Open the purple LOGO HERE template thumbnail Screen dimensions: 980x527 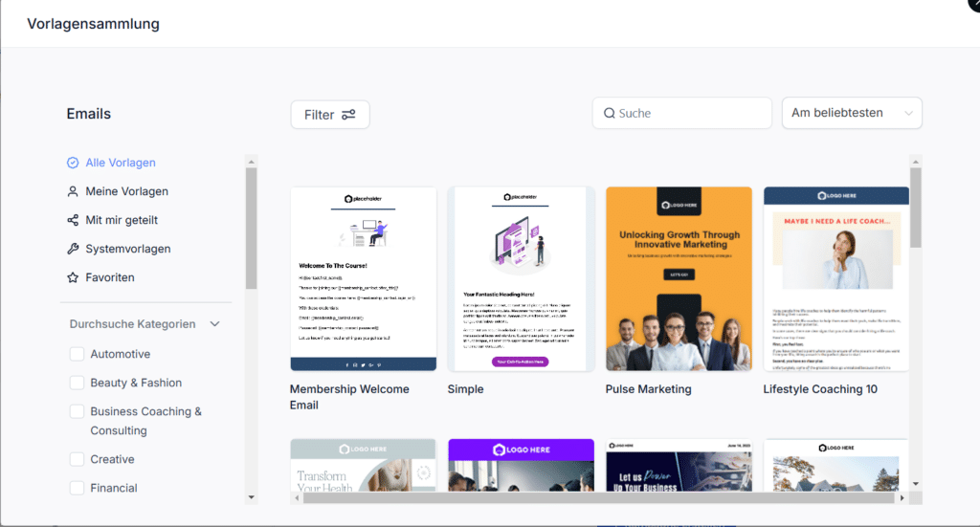click(x=521, y=465)
